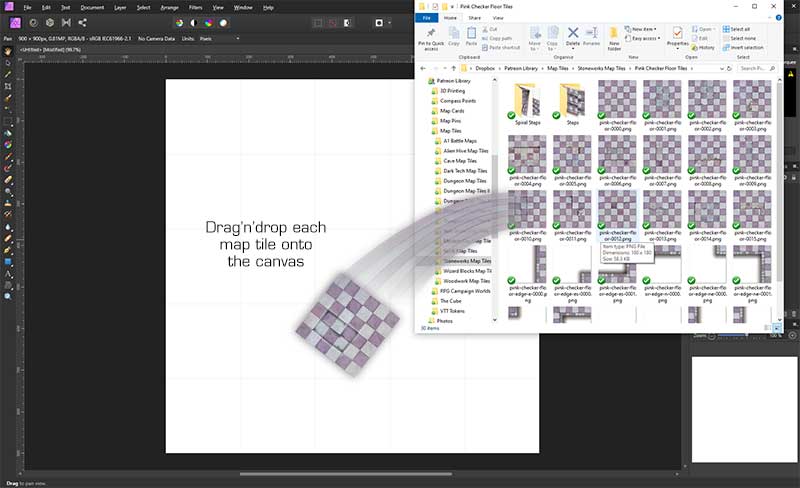Click the Explorer file list vertical scrollbar
Viewport: 800px width, 488px height.
(780, 181)
